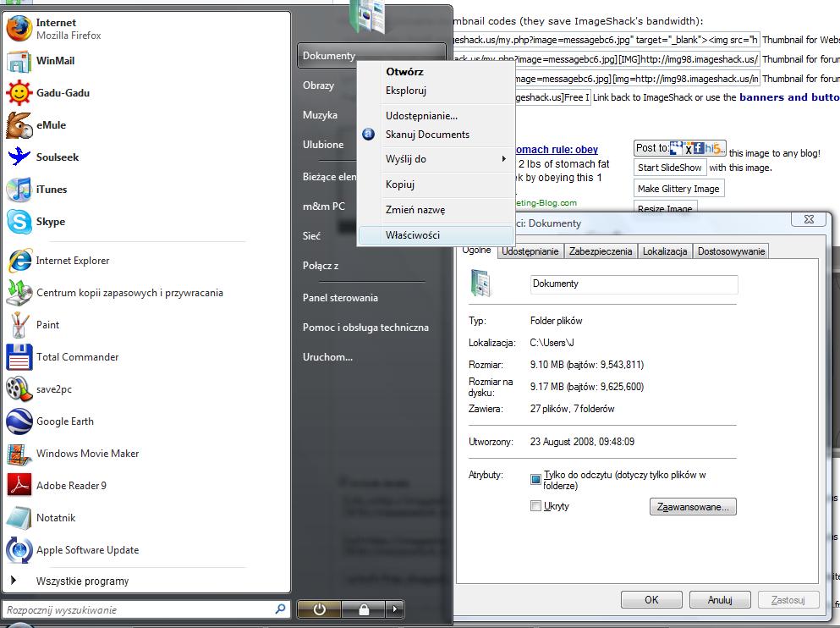840x628 pixels.
Task: Start Skype from the pinned list
Action: point(19,222)
